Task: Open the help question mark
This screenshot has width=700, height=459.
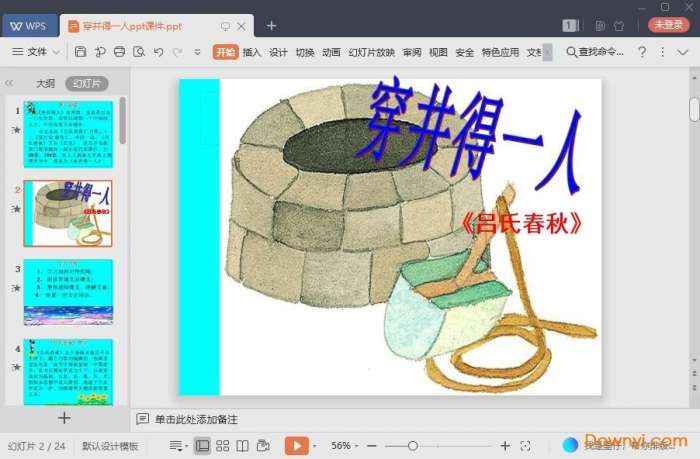Action: click(642, 52)
